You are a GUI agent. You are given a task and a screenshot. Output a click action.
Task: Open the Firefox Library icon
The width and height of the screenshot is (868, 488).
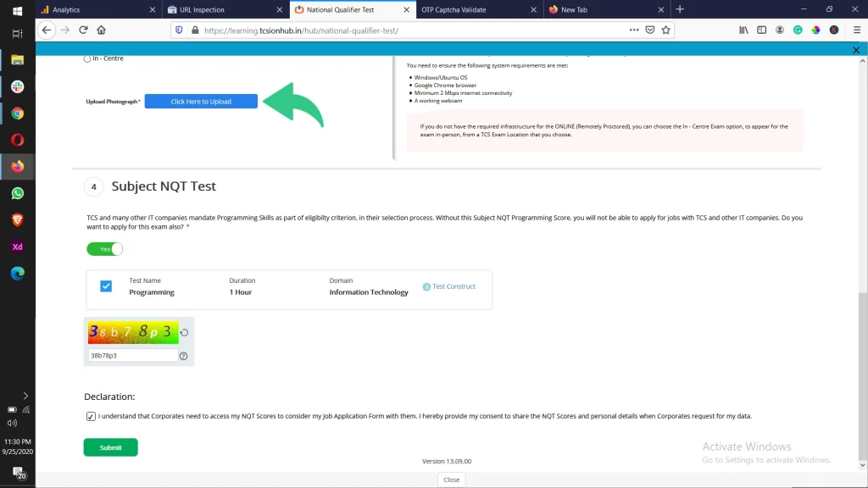pos(743,30)
